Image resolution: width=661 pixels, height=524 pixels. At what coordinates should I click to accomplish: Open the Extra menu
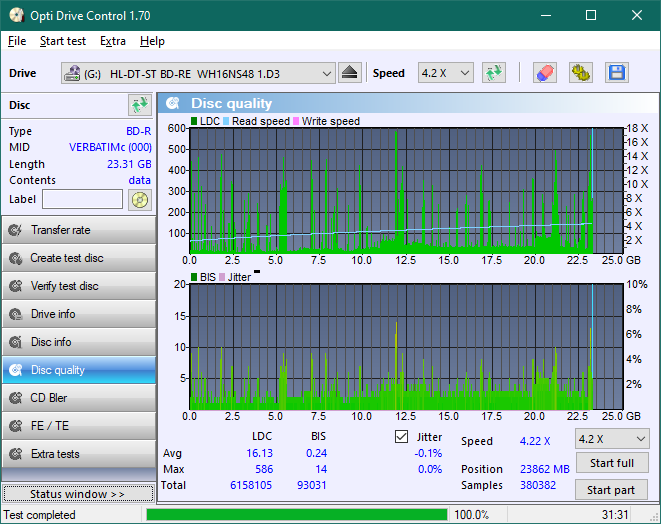tap(112, 41)
